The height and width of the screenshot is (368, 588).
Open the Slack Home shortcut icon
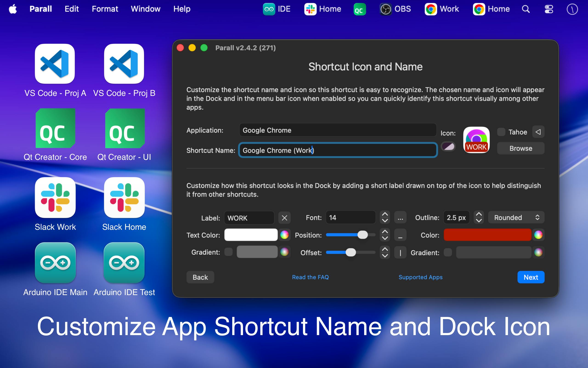click(x=124, y=197)
